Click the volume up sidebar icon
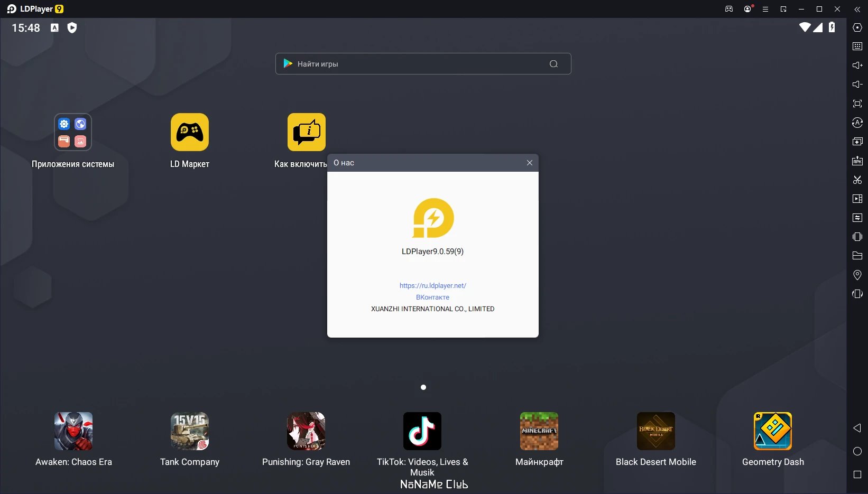The image size is (868, 494). coord(857,66)
